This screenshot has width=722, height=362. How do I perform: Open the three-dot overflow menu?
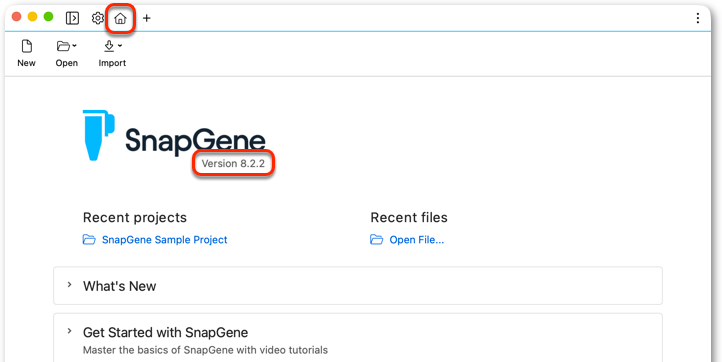coord(698,18)
